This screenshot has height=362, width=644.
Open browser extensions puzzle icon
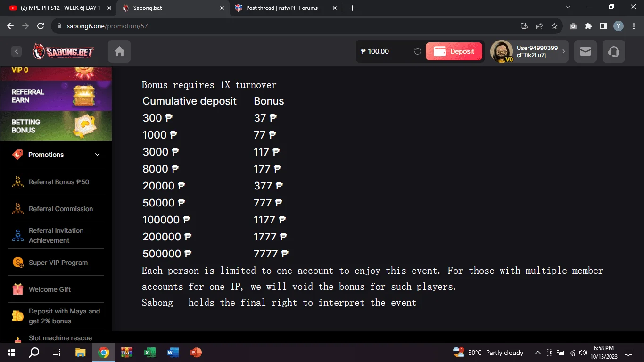[x=588, y=26]
